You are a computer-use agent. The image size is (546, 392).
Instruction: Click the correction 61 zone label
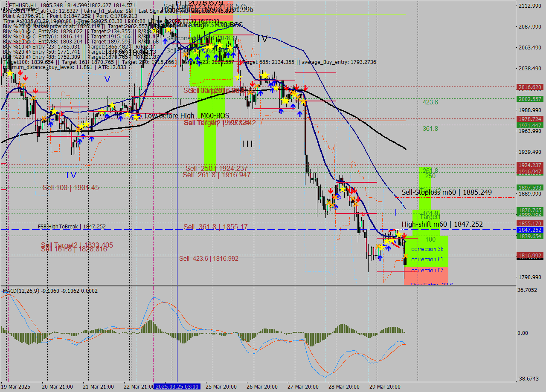tap(427, 259)
